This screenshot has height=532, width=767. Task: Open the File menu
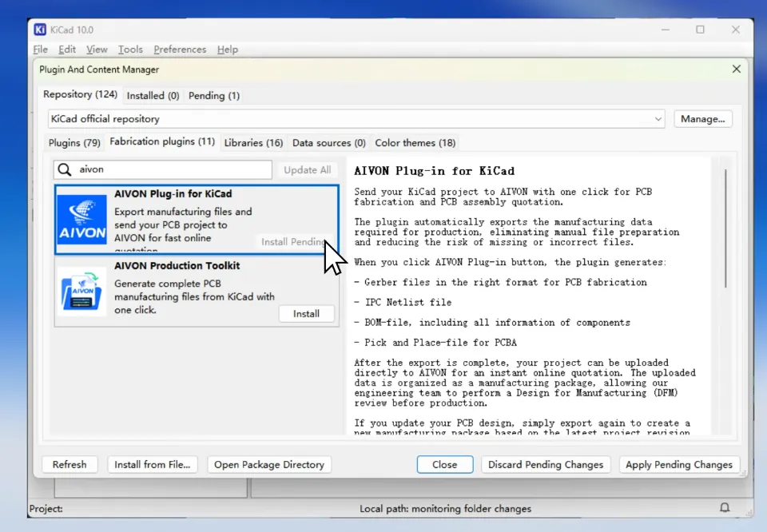click(40, 50)
